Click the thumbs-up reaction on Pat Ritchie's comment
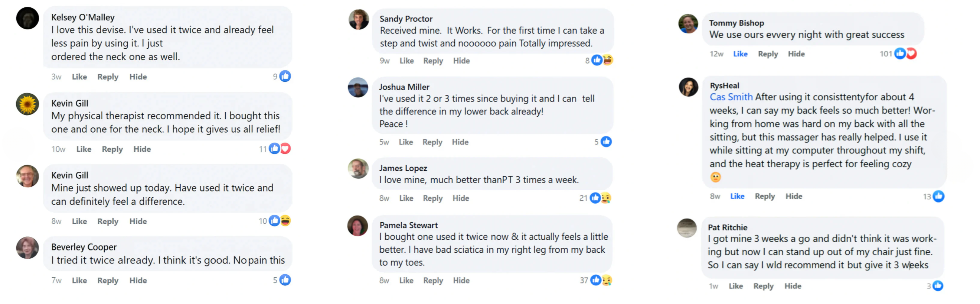980x304 pixels. pyautogui.click(x=938, y=286)
